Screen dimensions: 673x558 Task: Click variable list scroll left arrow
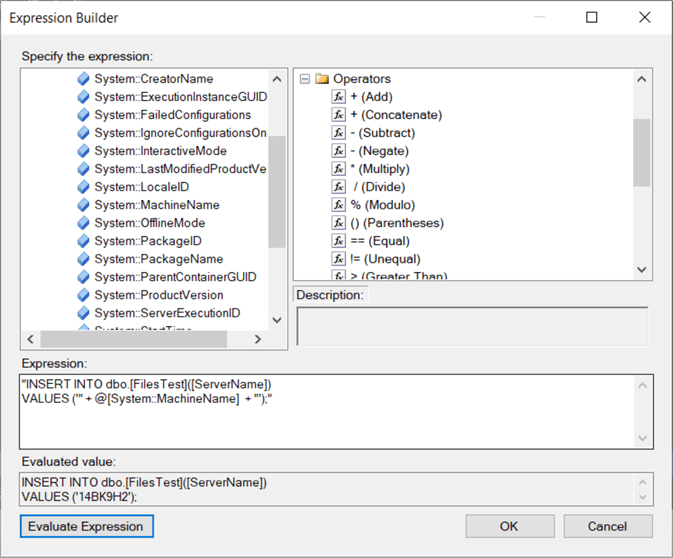pyautogui.click(x=30, y=339)
